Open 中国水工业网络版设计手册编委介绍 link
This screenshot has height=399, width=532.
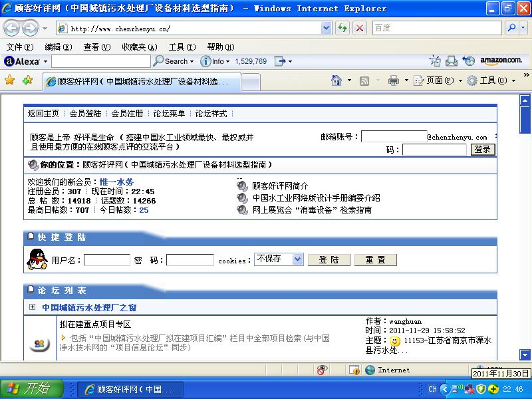(317, 198)
